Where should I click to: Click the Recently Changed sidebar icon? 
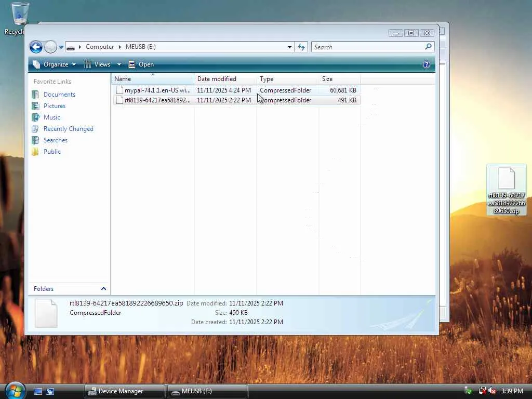coord(35,129)
